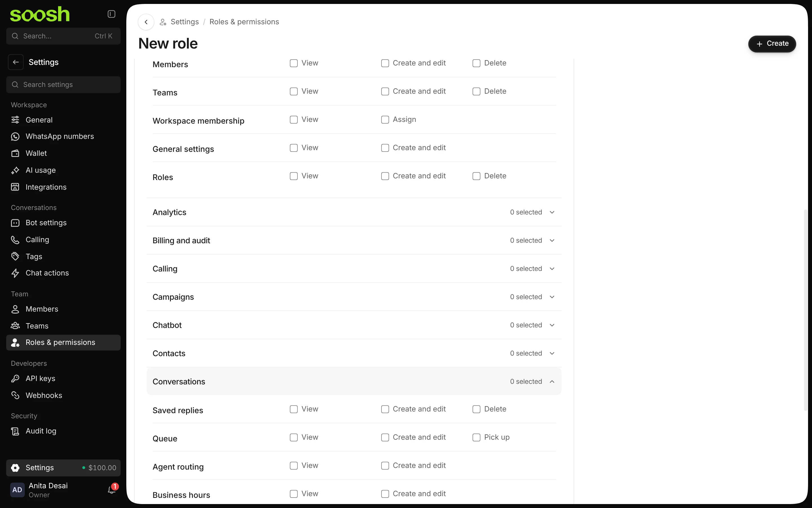Expand the Contacts section
The image size is (812, 508).
click(354, 353)
